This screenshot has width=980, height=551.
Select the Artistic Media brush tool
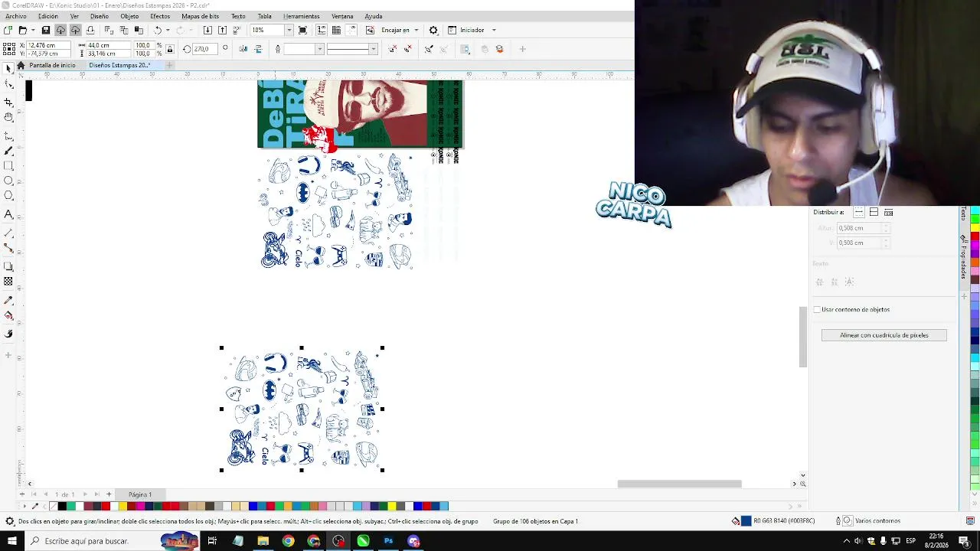8,151
